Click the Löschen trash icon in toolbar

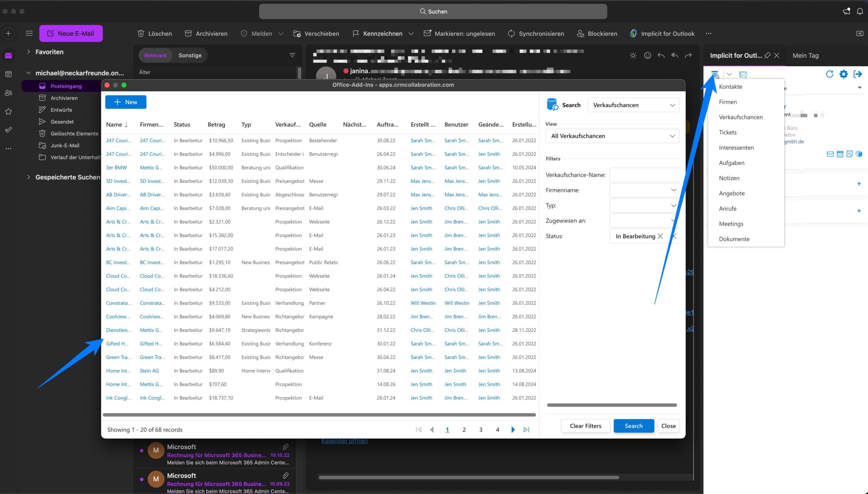click(141, 34)
